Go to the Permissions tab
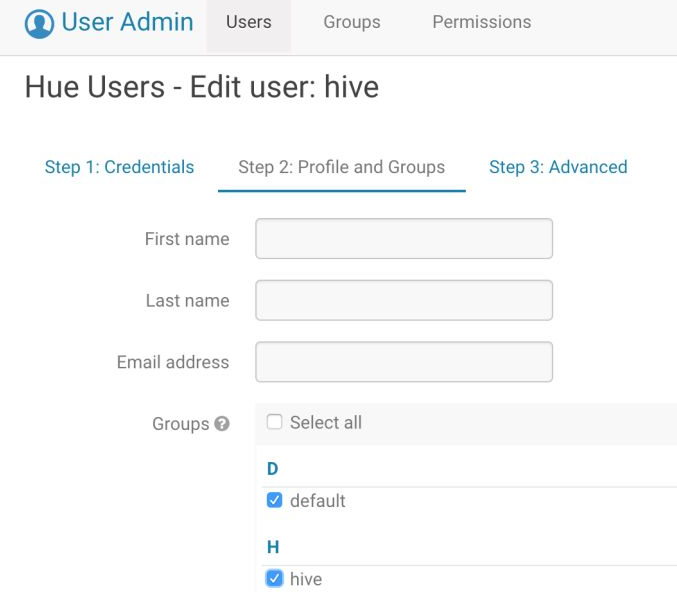The width and height of the screenshot is (677, 592). (482, 22)
